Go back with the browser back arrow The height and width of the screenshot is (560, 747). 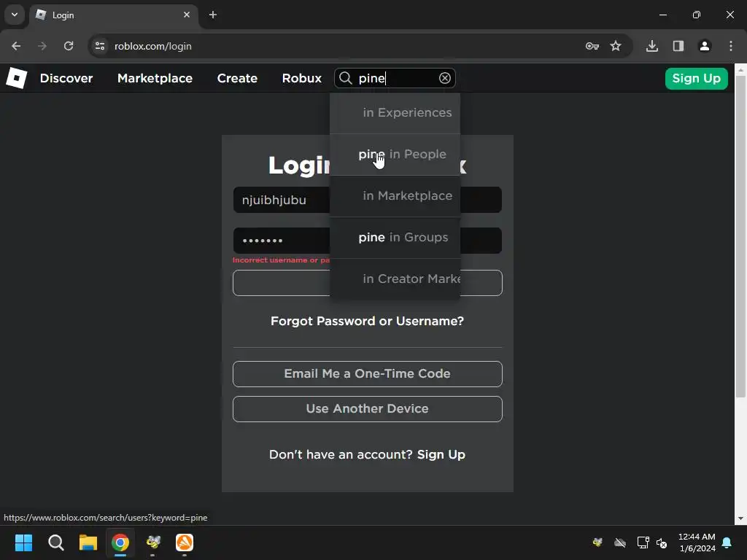click(16, 46)
